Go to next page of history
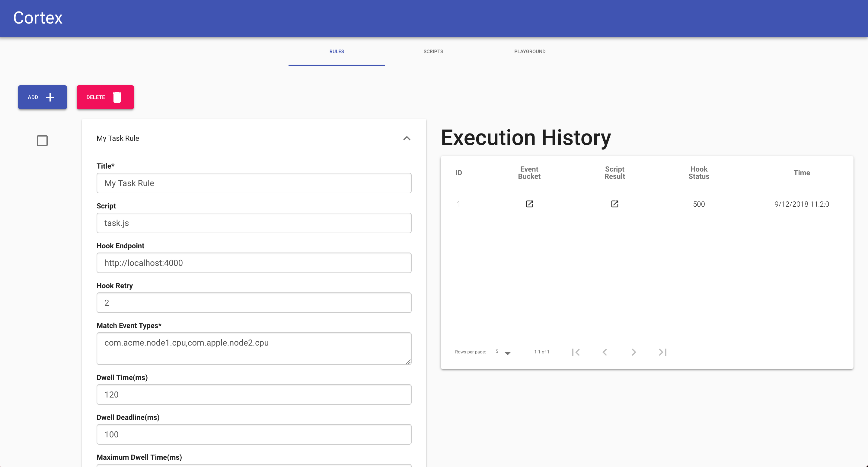The image size is (868, 467). [x=634, y=352]
